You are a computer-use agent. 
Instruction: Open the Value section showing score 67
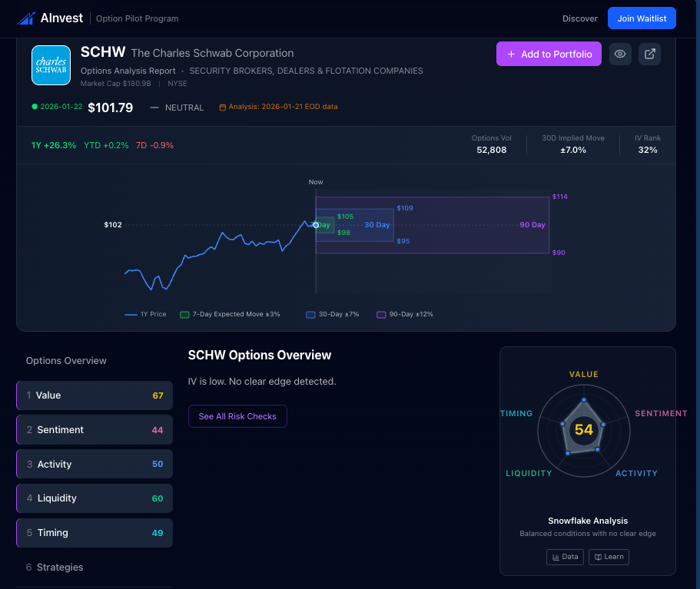pyautogui.click(x=94, y=395)
